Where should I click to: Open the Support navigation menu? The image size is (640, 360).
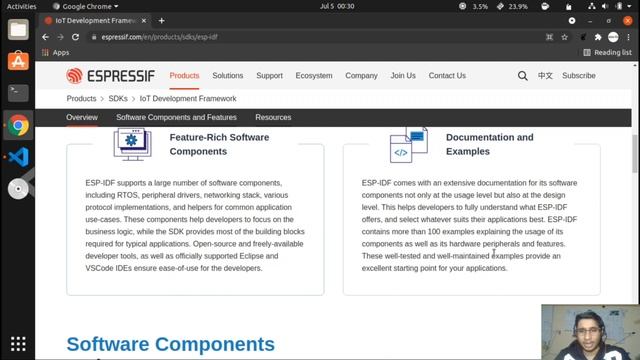269,76
